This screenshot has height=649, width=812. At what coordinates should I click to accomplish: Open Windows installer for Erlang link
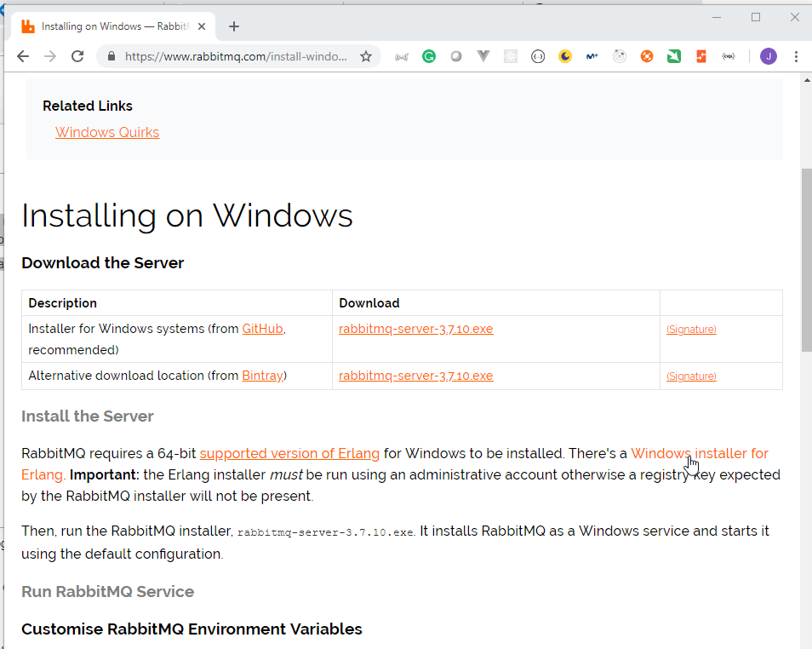point(700,454)
